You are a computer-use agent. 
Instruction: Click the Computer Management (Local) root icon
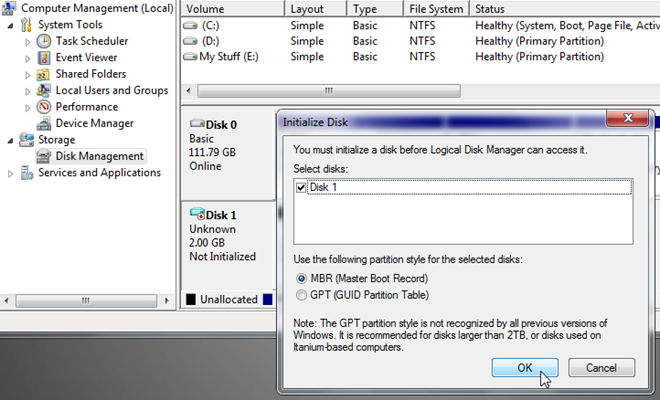(x=9, y=8)
